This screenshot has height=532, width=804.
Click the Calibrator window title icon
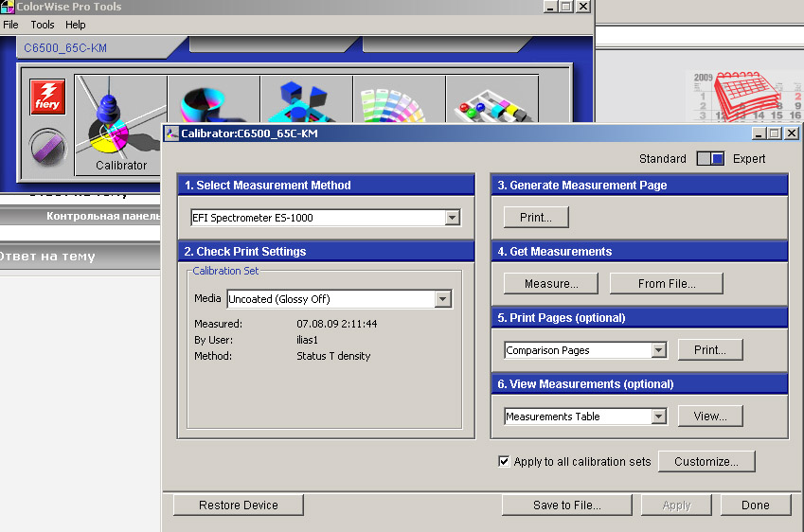(x=171, y=133)
